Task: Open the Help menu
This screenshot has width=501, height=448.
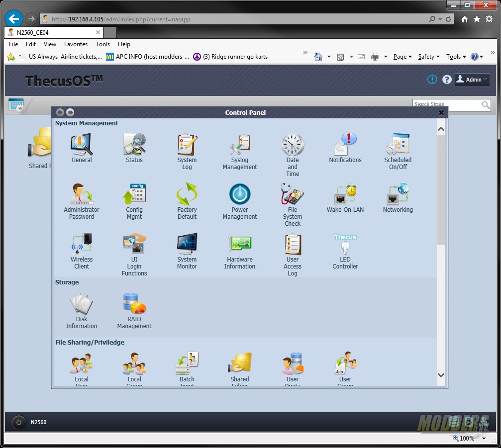Action: point(124,44)
